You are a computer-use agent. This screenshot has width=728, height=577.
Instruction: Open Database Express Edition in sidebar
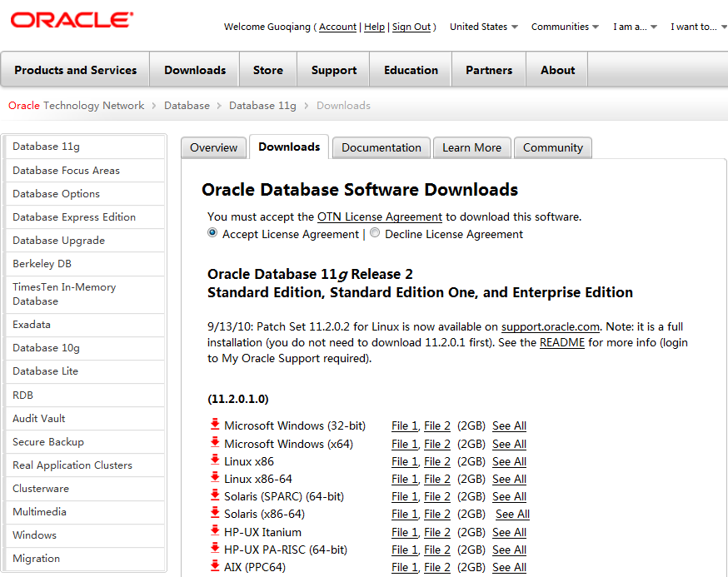[x=74, y=216]
